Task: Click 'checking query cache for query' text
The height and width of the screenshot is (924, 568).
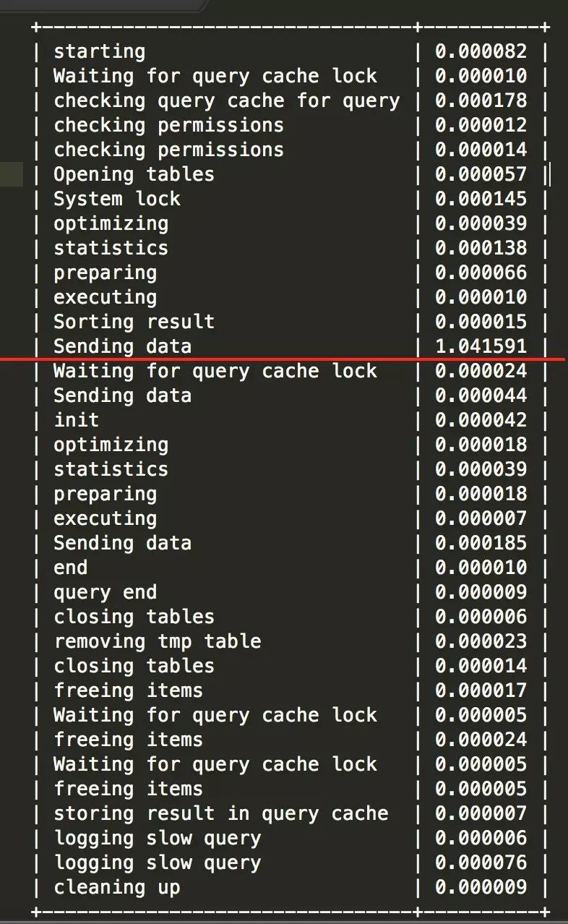Action: tap(227, 101)
